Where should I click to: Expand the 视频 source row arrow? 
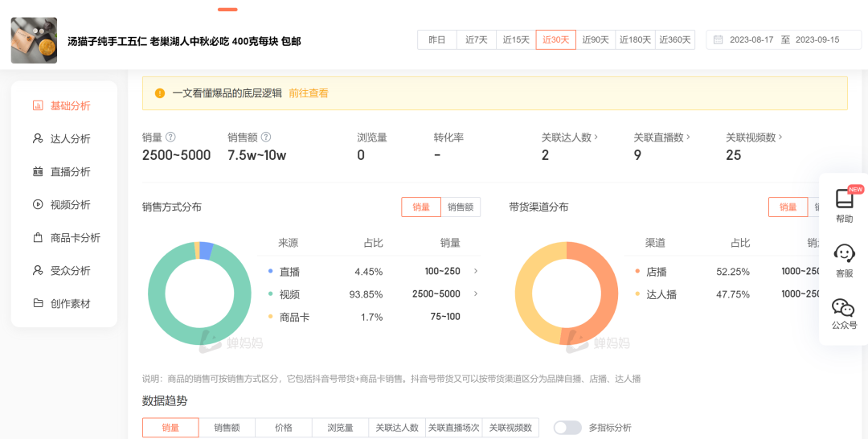pyautogui.click(x=476, y=294)
